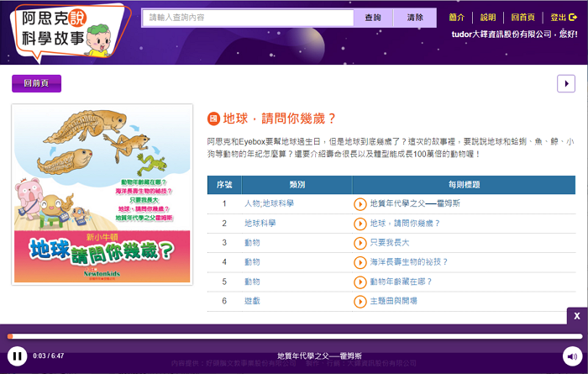Seek on the audio progress bar
The height and width of the screenshot is (374, 588).
(295, 336)
